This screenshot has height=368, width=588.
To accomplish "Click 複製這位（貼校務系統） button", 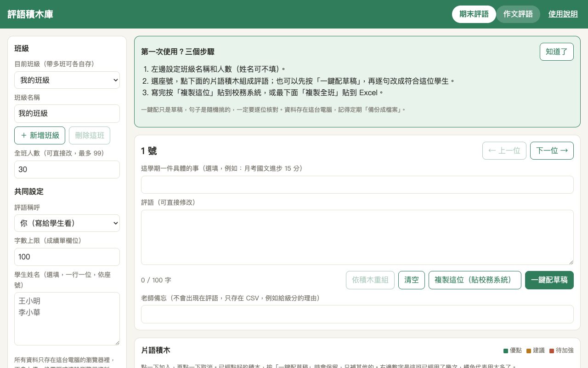I will pos(475,280).
